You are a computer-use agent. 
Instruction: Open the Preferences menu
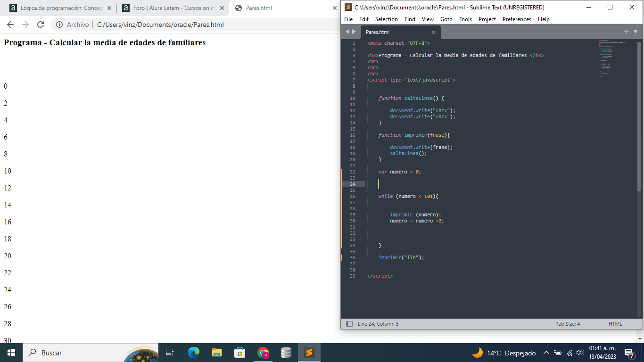tap(517, 19)
